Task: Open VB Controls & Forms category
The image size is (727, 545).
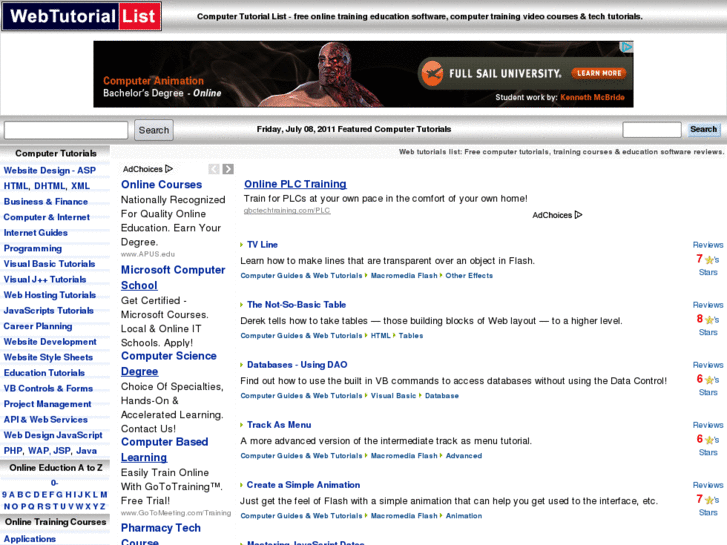Action: tap(48, 388)
